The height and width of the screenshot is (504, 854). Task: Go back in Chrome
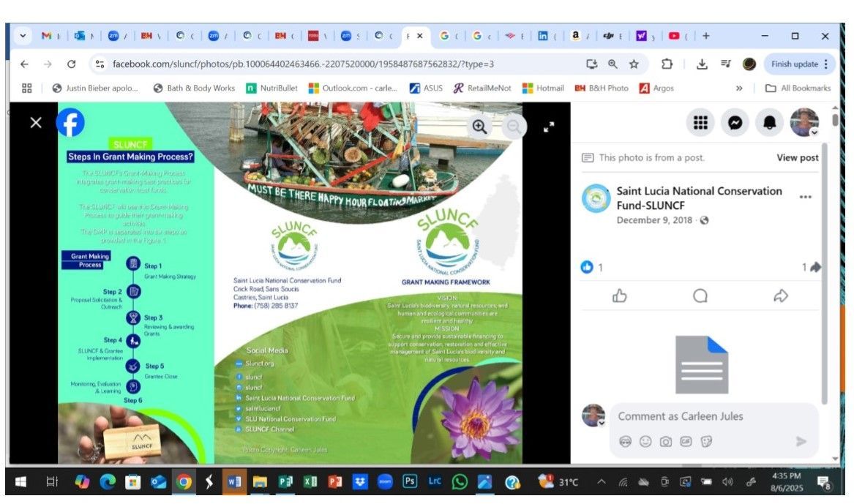click(24, 64)
